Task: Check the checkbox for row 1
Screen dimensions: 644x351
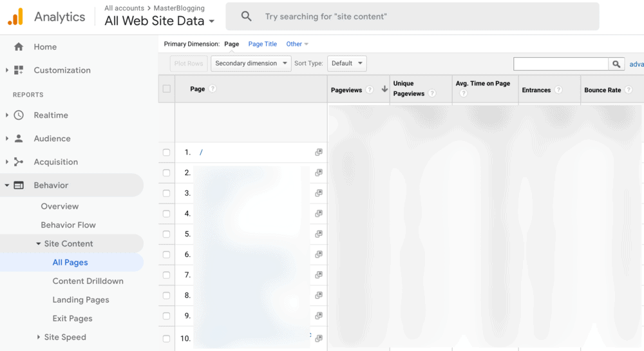Action: [166, 152]
